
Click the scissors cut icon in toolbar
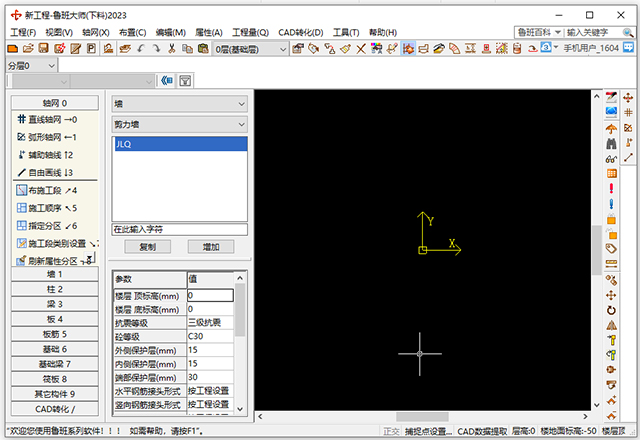point(173,48)
